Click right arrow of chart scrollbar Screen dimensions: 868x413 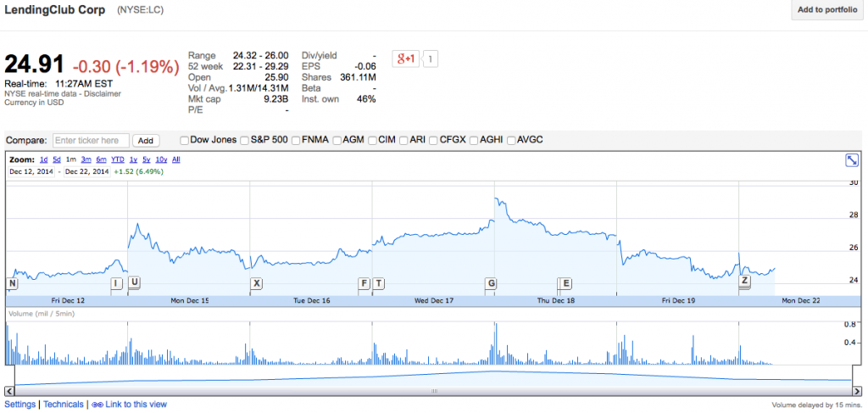(x=857, y=391)
